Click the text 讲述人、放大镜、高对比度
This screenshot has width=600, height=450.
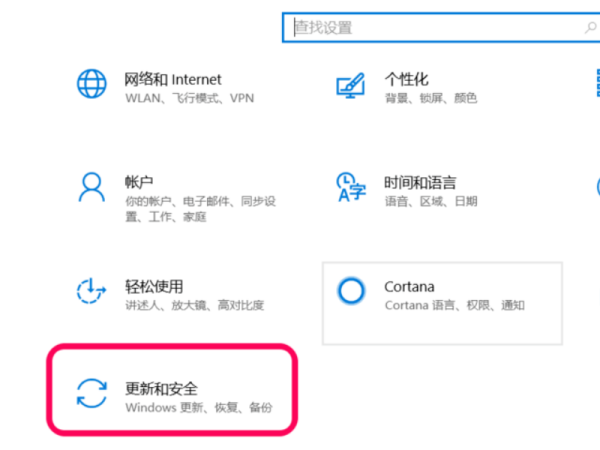coord(194,305)
